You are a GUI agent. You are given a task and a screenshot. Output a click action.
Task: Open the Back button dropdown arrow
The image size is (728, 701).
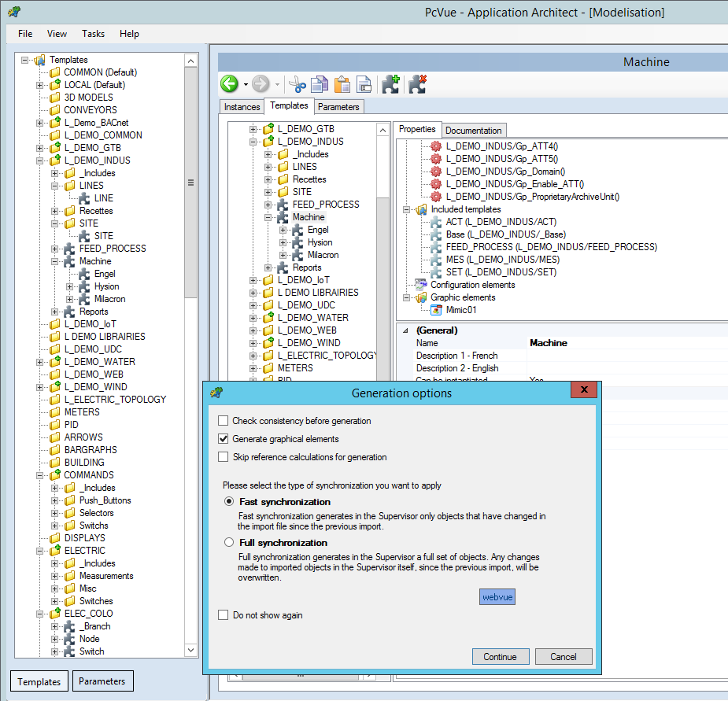coord(246,84)
